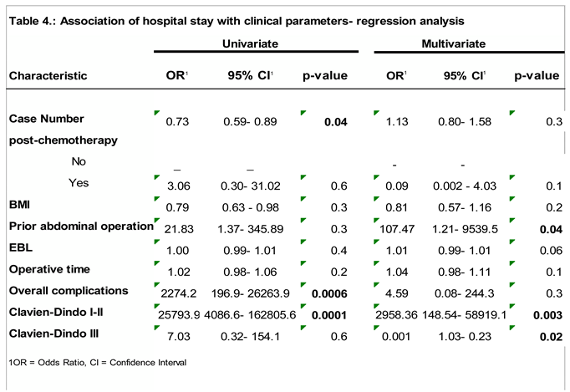Click the Clavien-Dindo I-II row label
The height and width of the screenshot is (392, 570).
coord(62,313)
